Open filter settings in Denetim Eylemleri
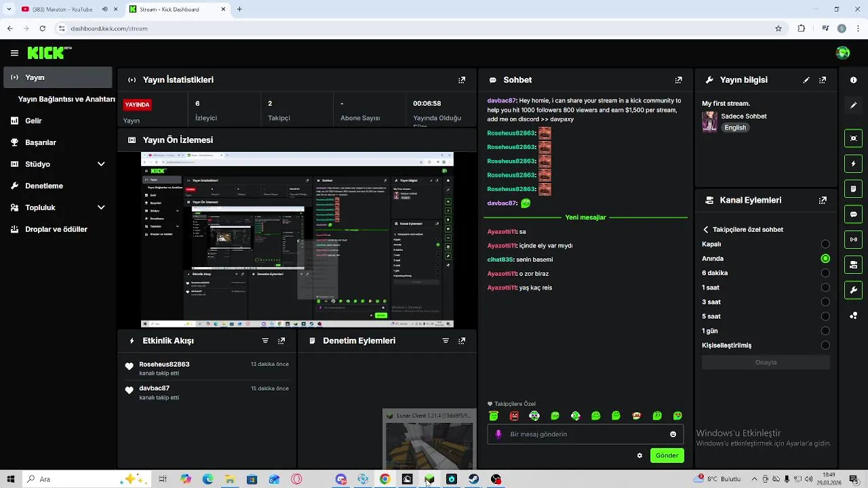868x488 pixels. [x=446, y=341]
